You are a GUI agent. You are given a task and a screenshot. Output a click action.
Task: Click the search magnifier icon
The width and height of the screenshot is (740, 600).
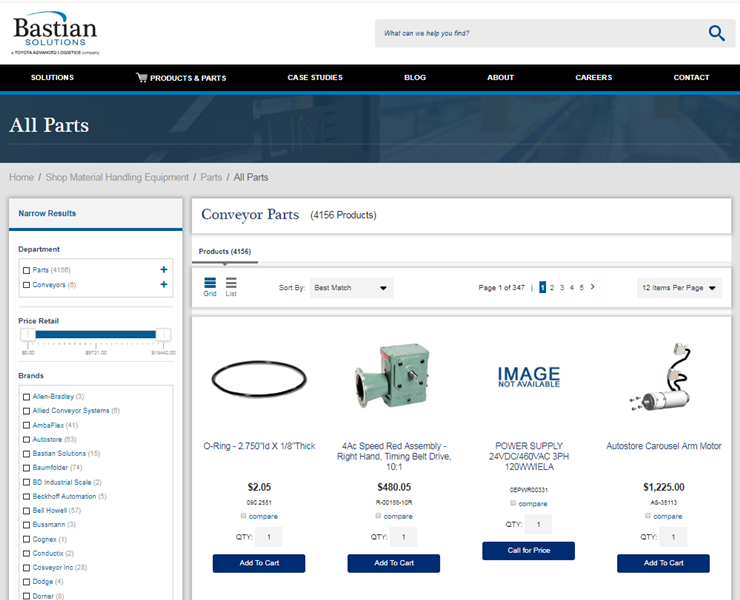716,33
